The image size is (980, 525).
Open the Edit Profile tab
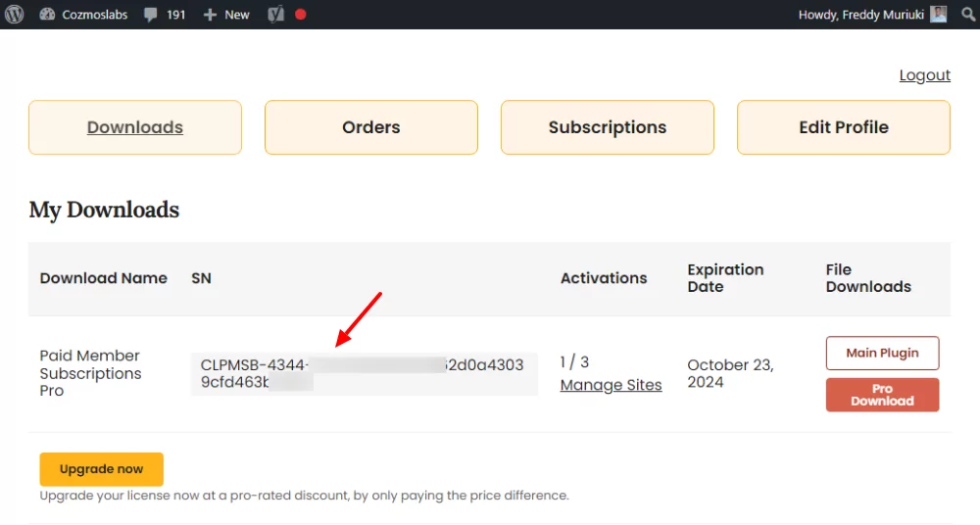[x=844, y=127]
